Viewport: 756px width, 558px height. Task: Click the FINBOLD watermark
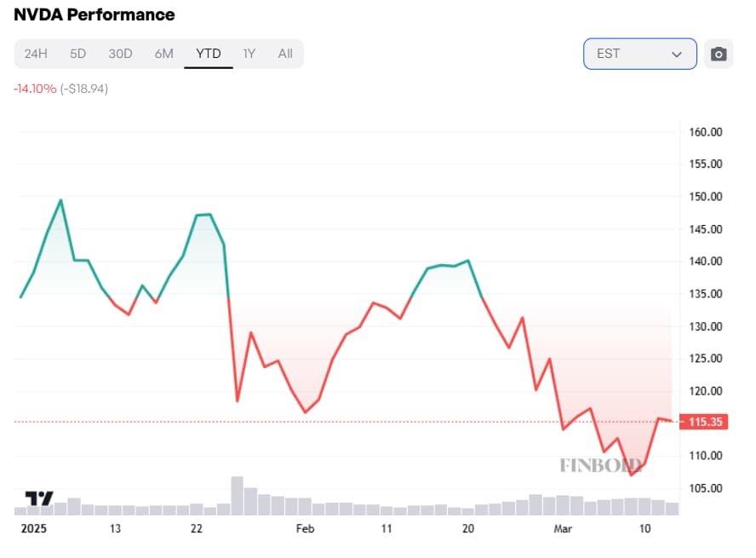[599, 465]
